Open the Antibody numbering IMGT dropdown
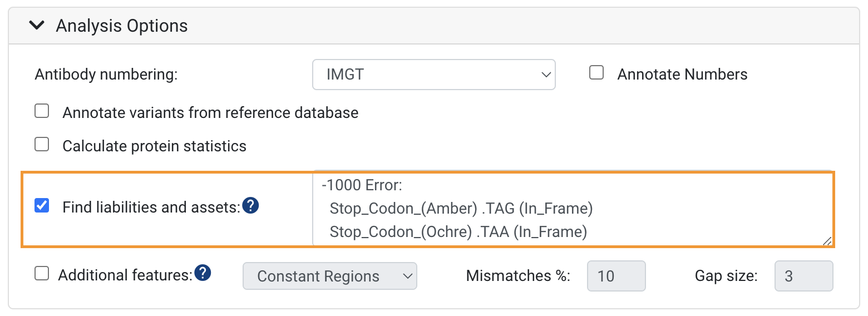Image resolution: width=868 pixels, height=316 pixels. (433, 75)
